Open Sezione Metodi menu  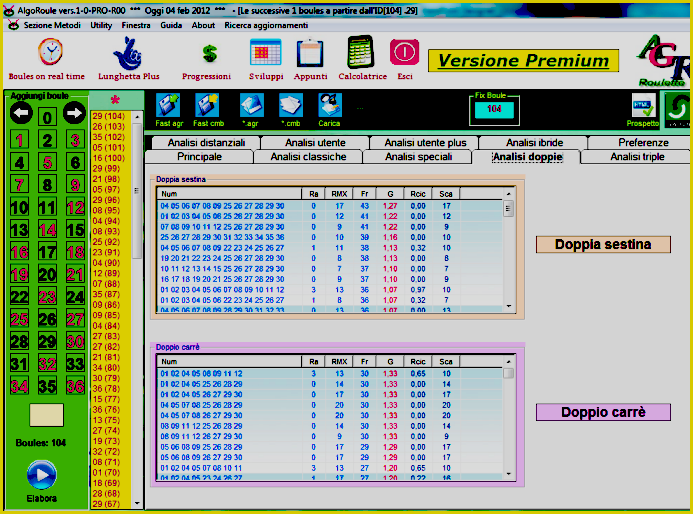click(52, 25)
